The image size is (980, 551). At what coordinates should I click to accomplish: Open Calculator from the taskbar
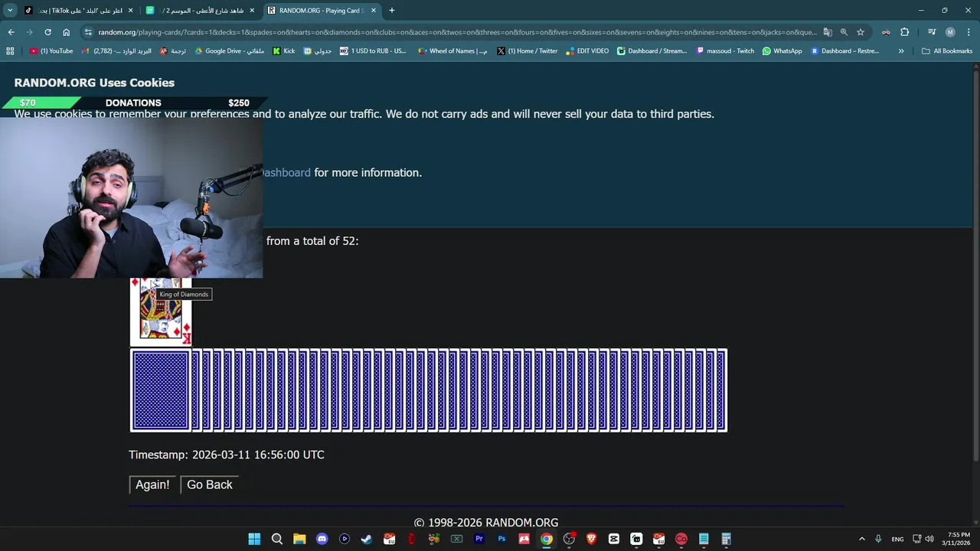pyautogui.click(x=726, y=539)
